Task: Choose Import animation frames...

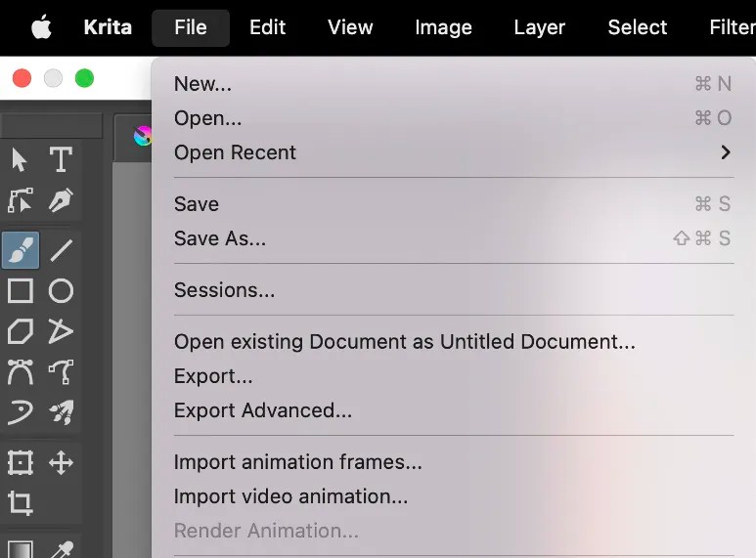Action: click(453, 461)
